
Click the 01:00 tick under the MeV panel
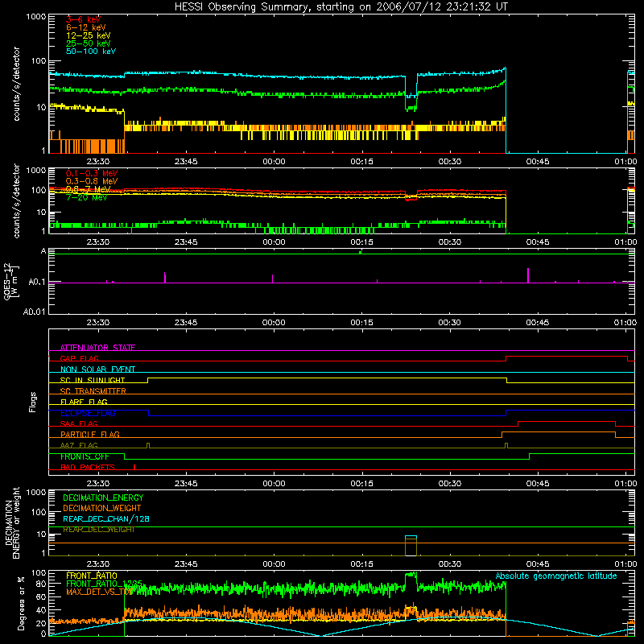(x=625, y=242)
